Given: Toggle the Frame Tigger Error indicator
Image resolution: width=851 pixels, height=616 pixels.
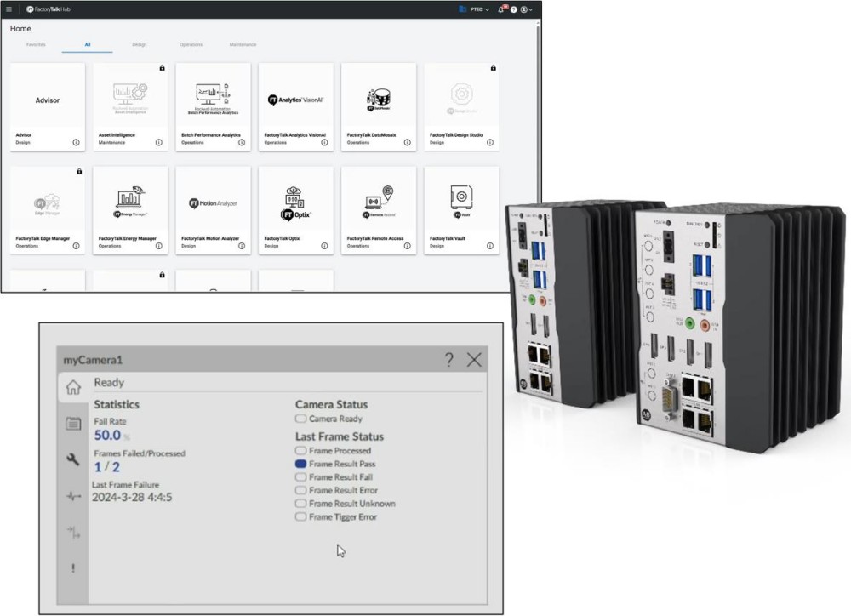Looking at the screenshot, I should coord(300,516).
